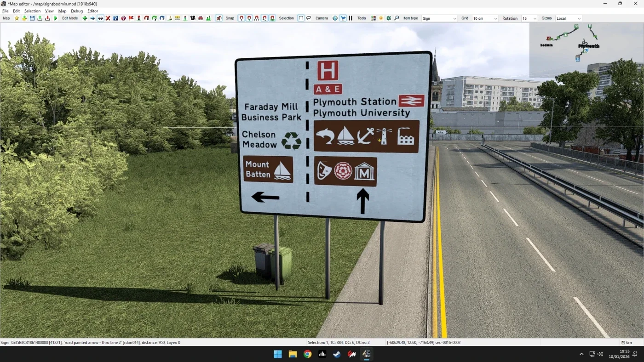644x362 pixels.
Task: Toggle the rectangle selection mode
Action: (300, 18)
